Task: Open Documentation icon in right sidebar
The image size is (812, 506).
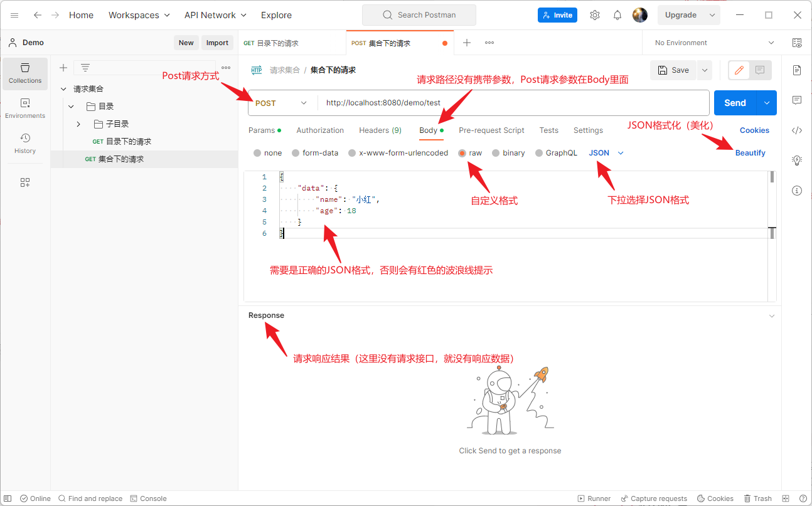Action: (797, 70)
